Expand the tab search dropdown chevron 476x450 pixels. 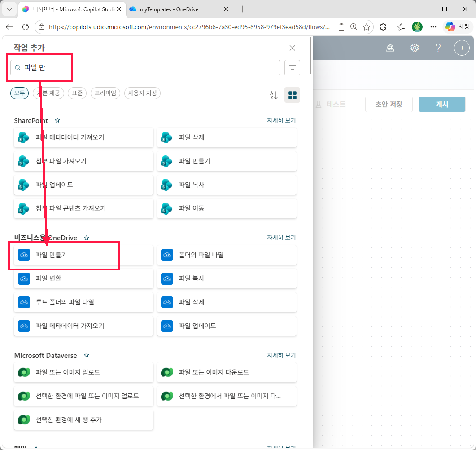(x=9, y=9)
